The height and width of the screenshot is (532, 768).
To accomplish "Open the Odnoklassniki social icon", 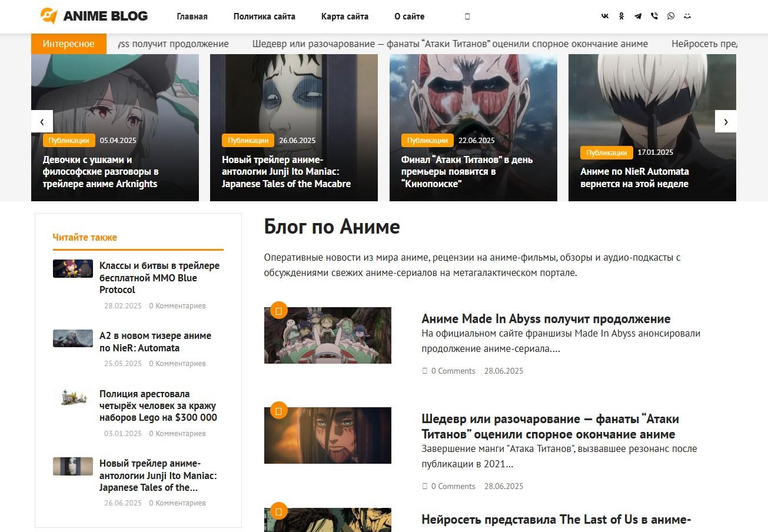I will tap(621, 16).
